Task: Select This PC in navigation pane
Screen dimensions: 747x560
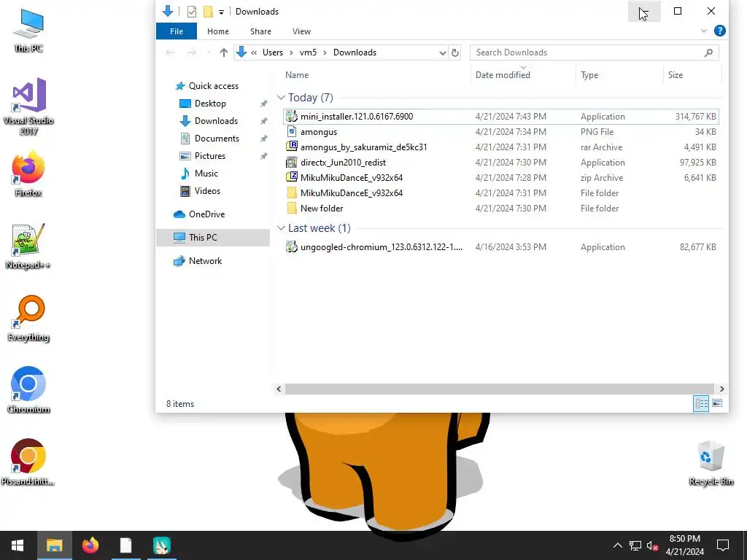Action: point(213,238)
